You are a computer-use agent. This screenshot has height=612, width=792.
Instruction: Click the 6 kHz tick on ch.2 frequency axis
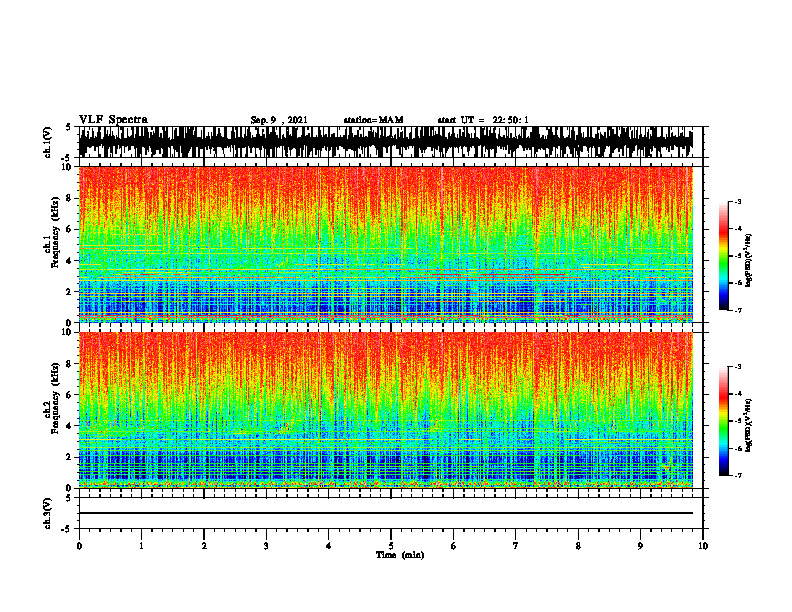[69, 395]
